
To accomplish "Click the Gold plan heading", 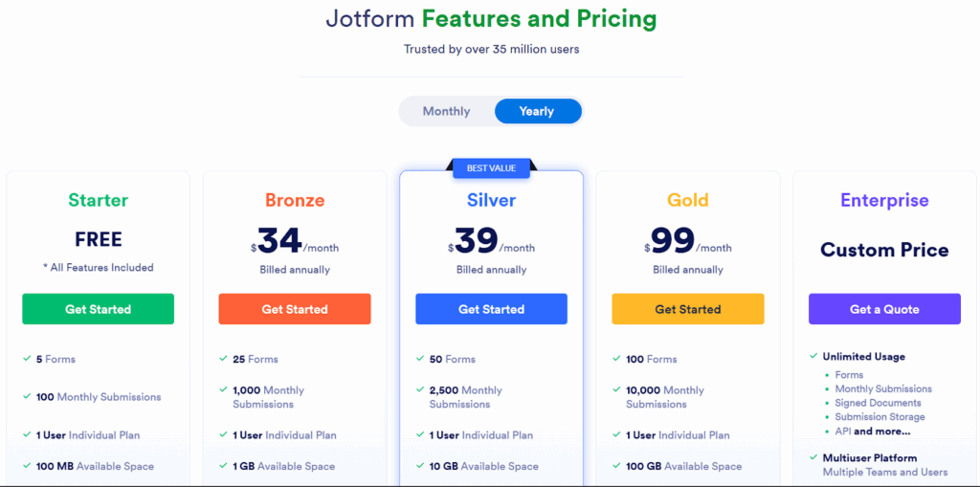I will click(688, 200).
